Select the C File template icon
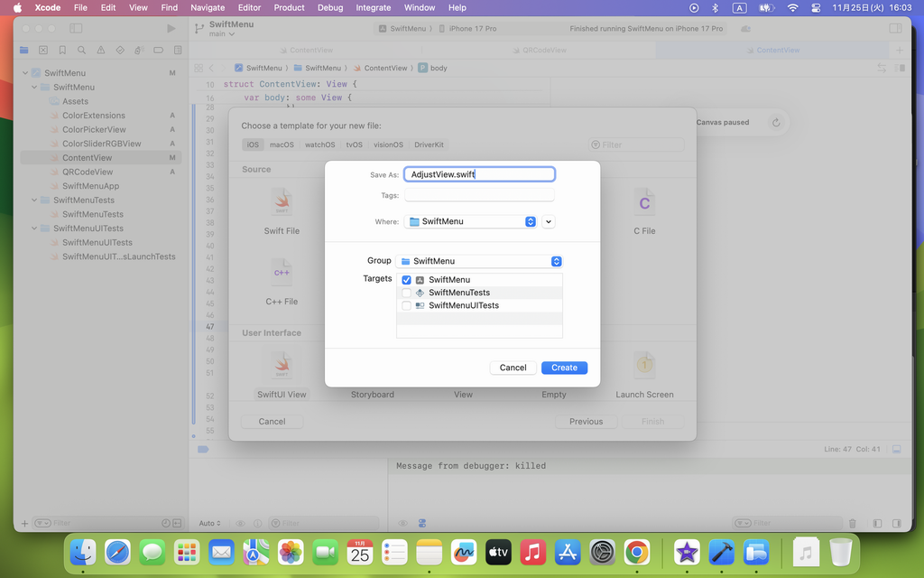Image resolution: width=924 pixels, height=578 pixels. point(644,203)
